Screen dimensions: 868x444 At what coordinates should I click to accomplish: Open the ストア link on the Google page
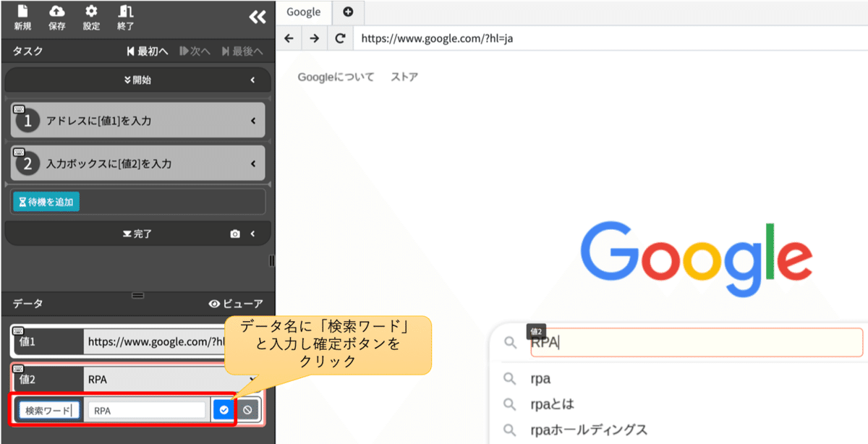coord(404,76)
